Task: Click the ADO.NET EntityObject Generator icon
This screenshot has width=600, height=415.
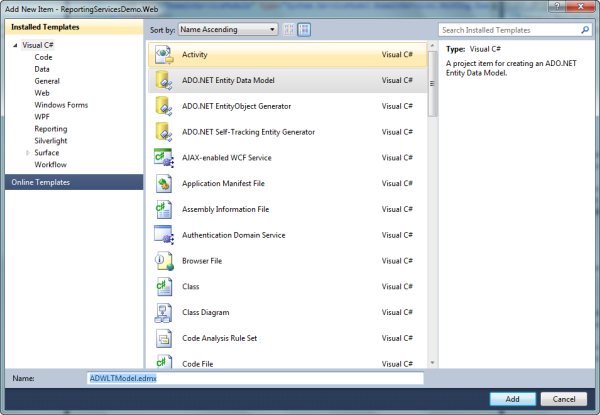Action: pyautogui.click(x=164, y=106)
